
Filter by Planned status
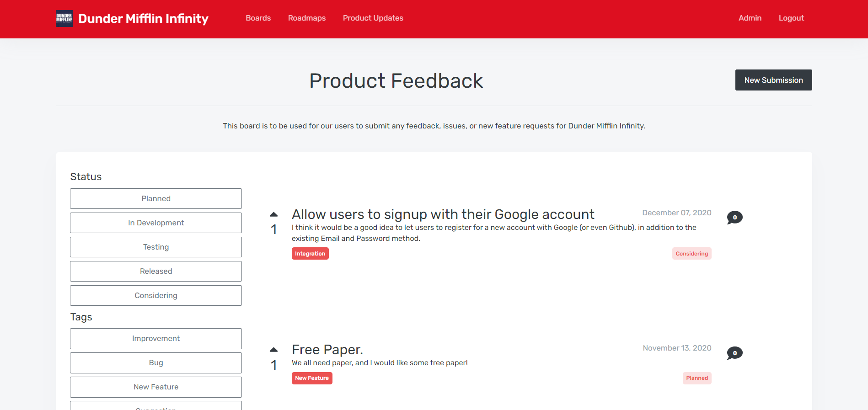[156, 198]
